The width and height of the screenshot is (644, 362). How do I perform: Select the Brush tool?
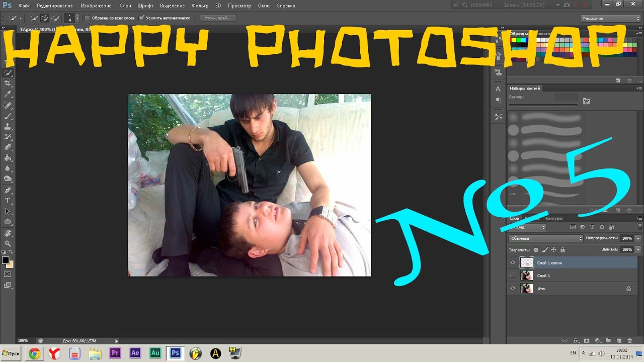click(x=8, y=116)
